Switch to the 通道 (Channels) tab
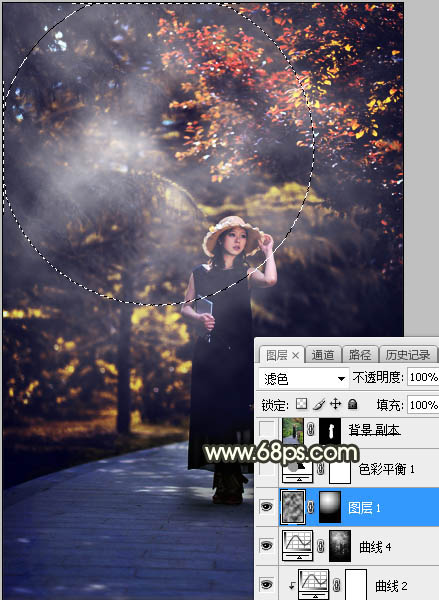 pyautogui.click(x=322, y=355)
